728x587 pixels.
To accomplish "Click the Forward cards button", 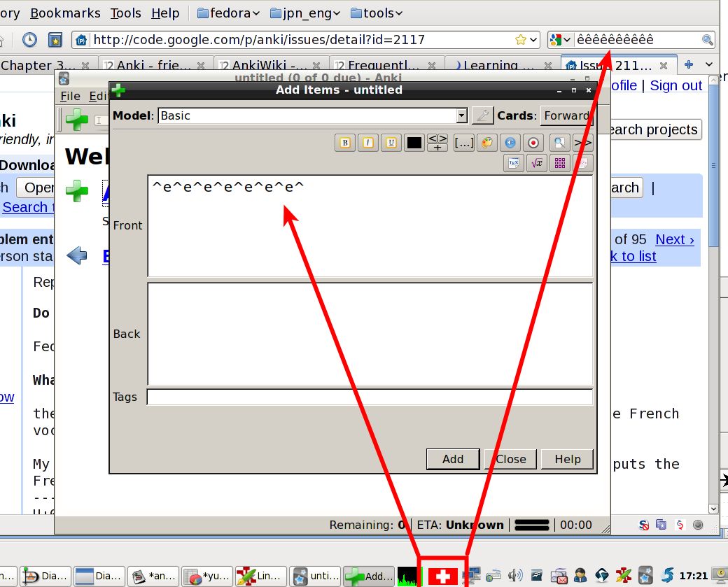I will 567,115.
